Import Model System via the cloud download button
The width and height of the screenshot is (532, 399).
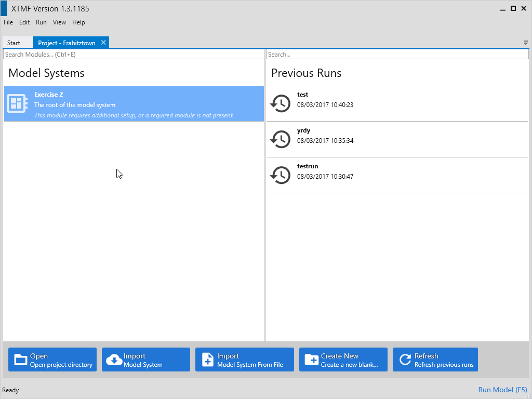click(x=146, y=360)
